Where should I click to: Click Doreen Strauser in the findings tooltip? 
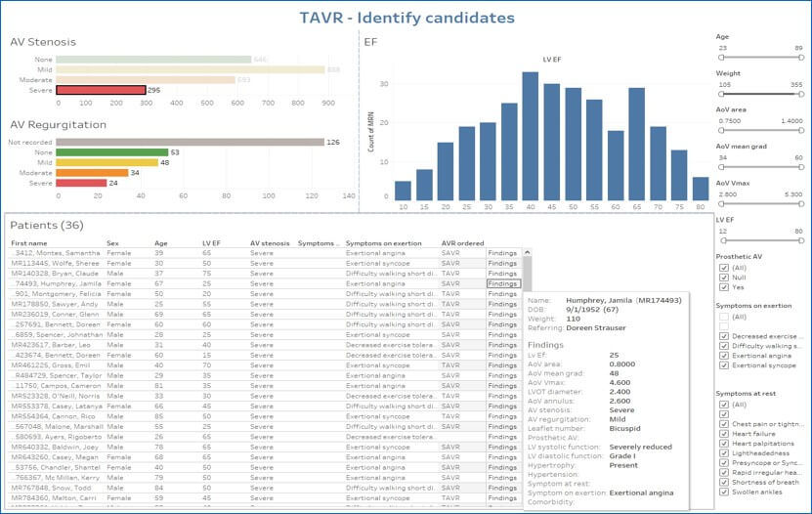point(595,328)
